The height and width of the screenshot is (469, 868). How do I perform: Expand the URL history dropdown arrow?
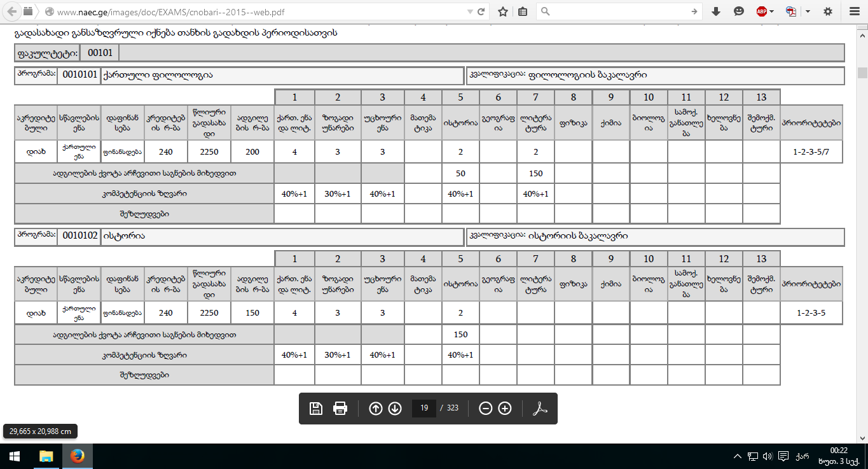469,12
